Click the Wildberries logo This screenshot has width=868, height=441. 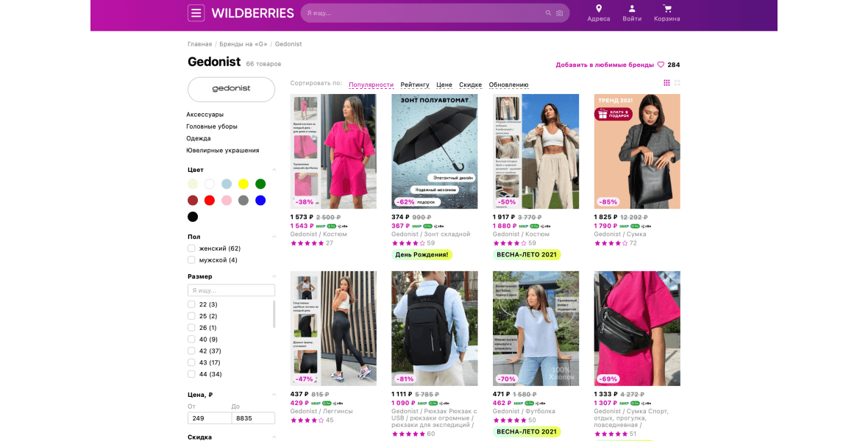pos(252,13)
